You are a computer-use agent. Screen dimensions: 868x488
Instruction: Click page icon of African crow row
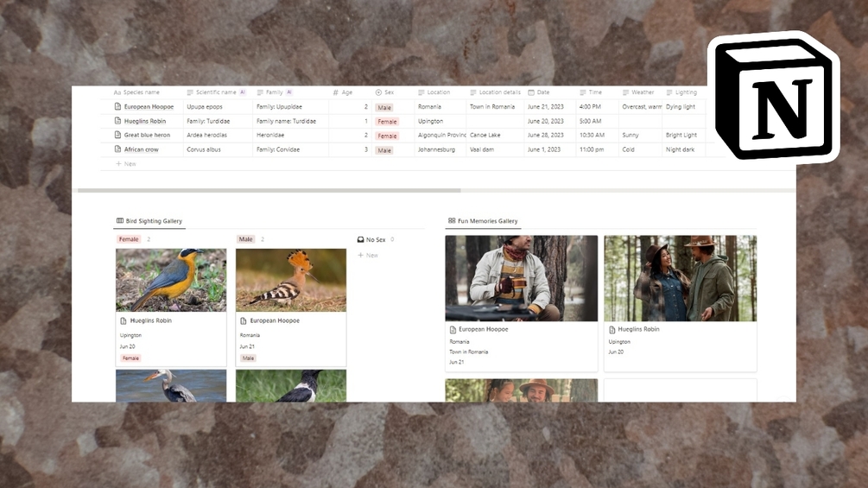tap(117, 149)
